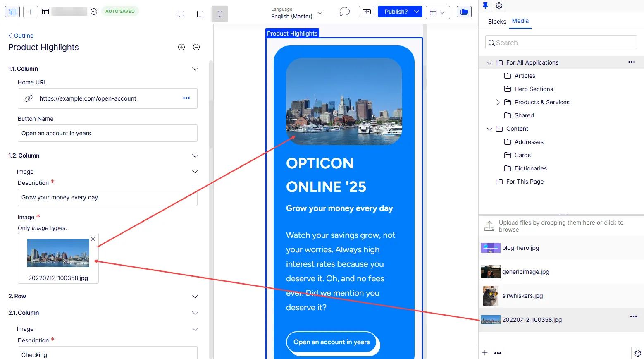
Task: Select the Product Highlights block label
Action: tap(292, 34)
